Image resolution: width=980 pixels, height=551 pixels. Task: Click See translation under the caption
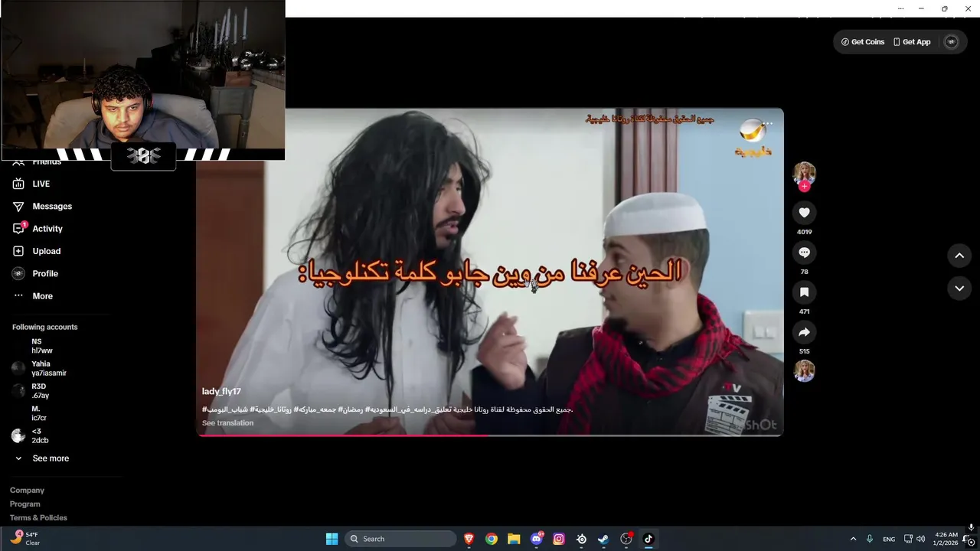(x=227, y=423)
